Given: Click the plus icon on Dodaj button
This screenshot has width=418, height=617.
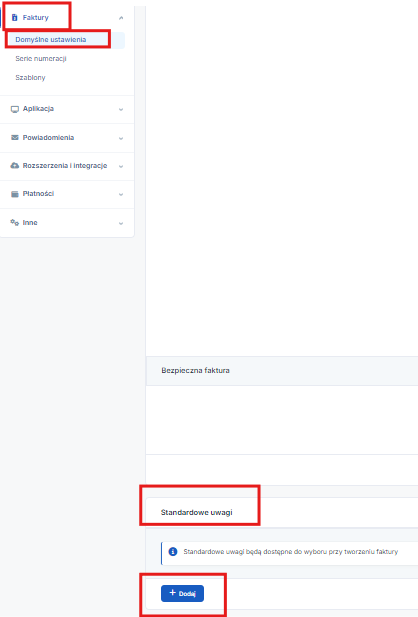Looking at the screenshot, I should tap(172, 593).
